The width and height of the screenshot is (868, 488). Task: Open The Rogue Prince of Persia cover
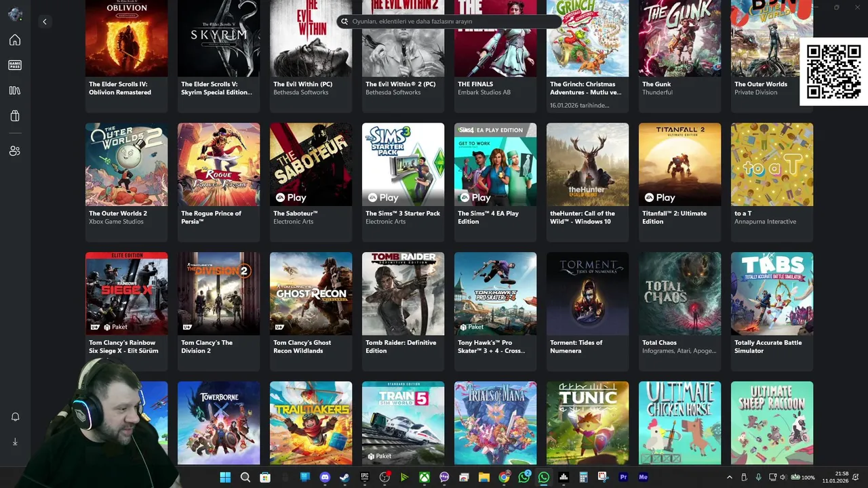pos(218,164)
